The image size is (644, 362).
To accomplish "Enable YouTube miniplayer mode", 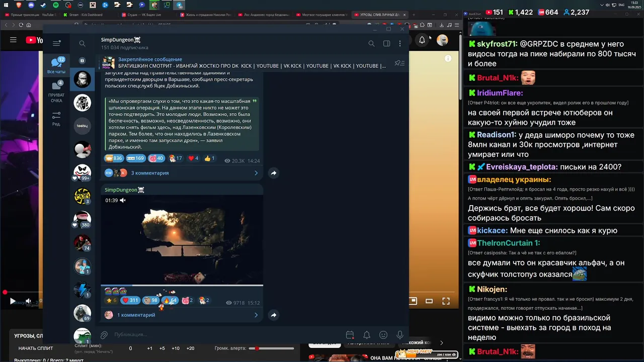I will point(413,301).
